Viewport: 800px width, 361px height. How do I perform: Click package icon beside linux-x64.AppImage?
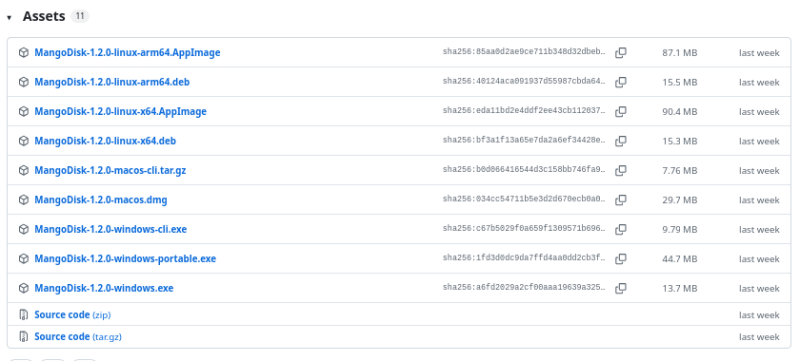[23, 111]
